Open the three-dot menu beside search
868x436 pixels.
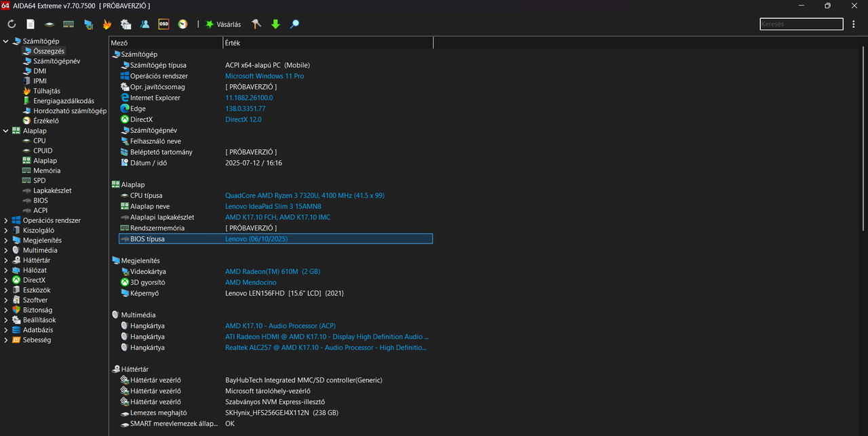click(x=853, y=24)
